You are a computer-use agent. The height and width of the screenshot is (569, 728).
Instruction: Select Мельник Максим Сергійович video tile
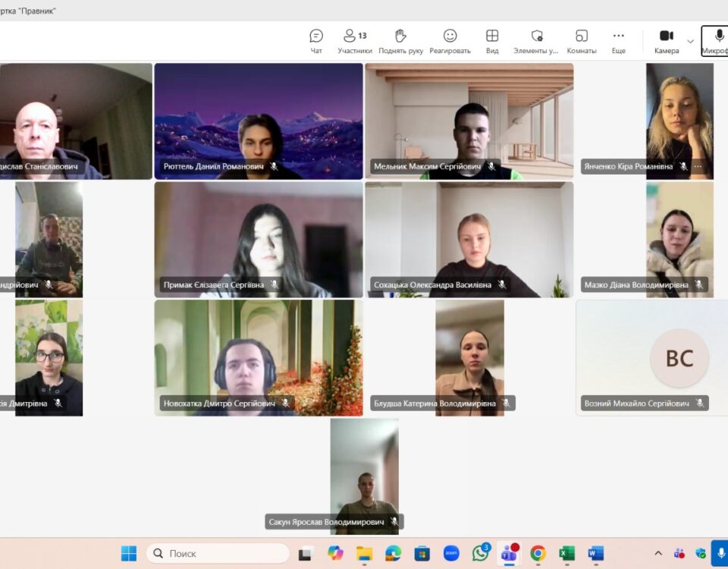(x=469, y=121)
